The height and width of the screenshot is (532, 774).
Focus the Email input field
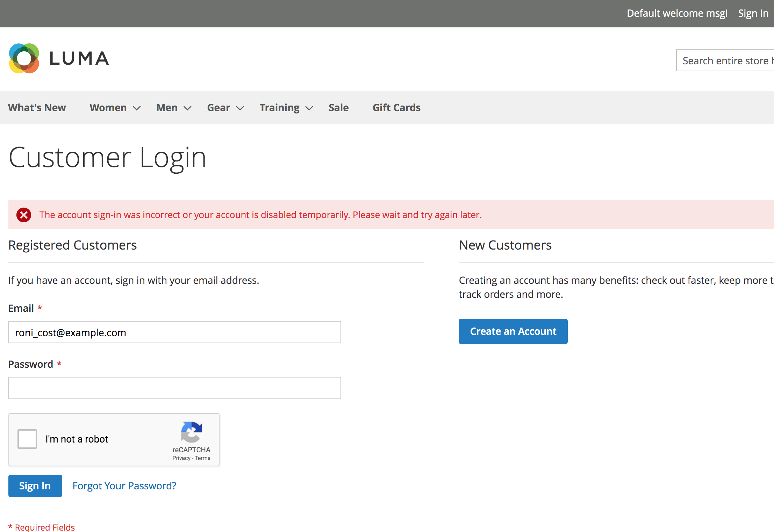pyautogui.click(x=175, y=332)
